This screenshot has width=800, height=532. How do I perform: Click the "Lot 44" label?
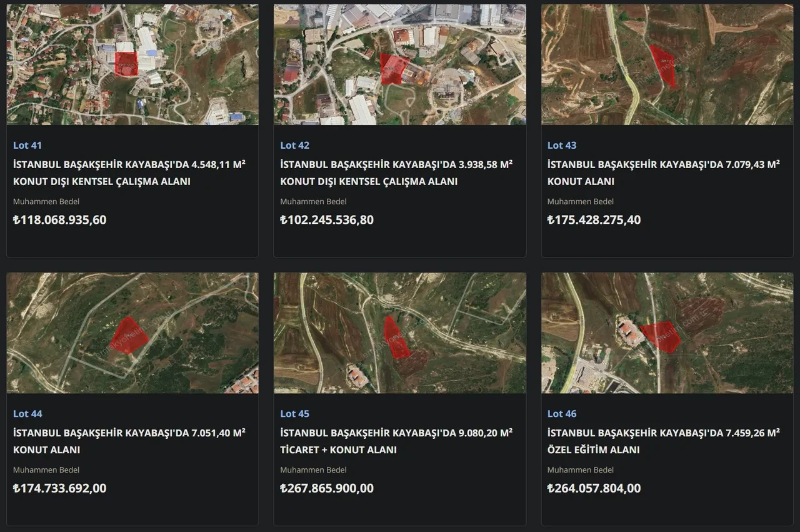(27, 413)
